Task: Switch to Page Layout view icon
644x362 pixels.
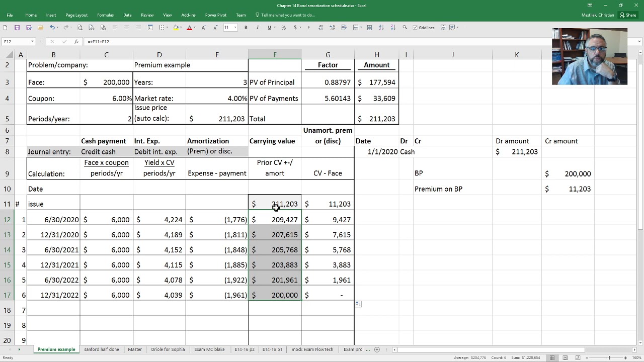Action: (x=565, y=357)
